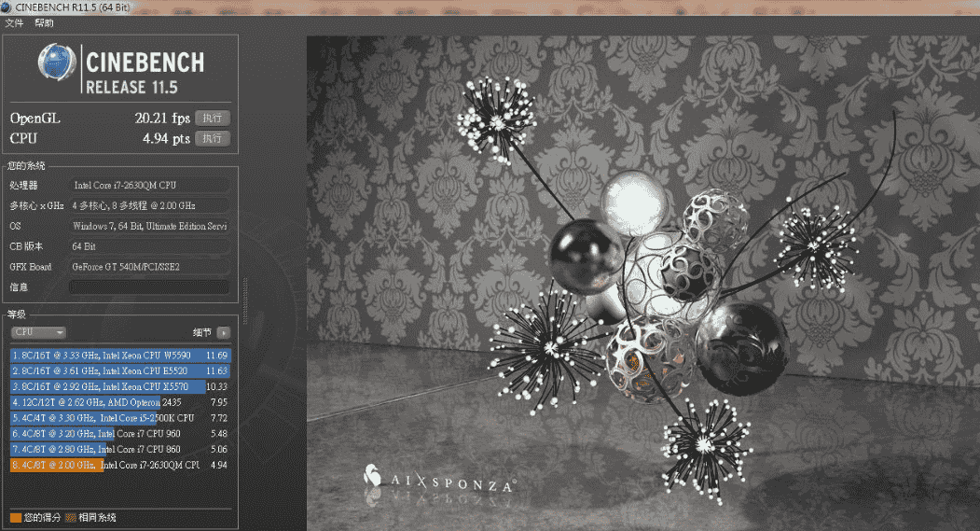Click the 20.21 fps OpenGL score
The width and height of the screenshot is (980, 531).
point(162,119)
